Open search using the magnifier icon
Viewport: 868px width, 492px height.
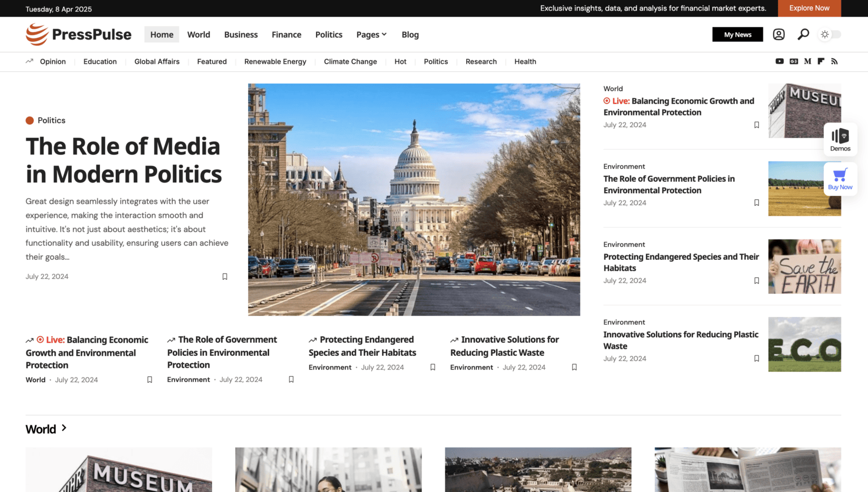(x=803, y=34)
